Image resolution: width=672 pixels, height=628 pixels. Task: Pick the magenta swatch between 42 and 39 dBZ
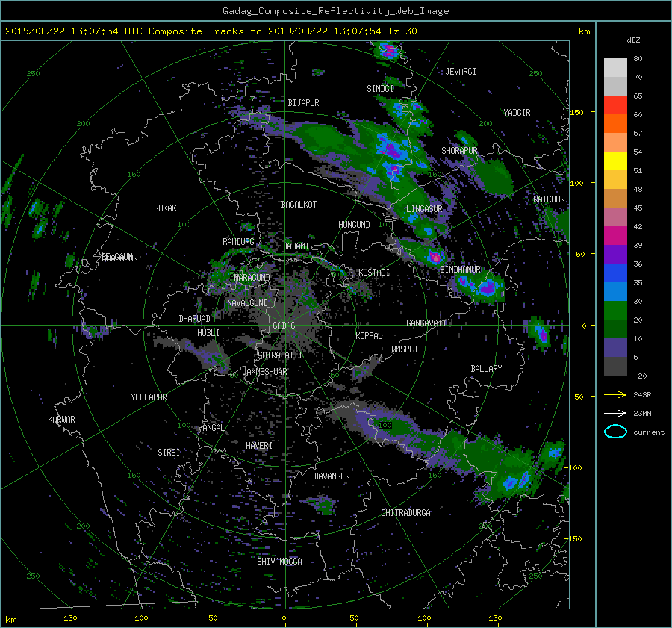coord(615,235)
